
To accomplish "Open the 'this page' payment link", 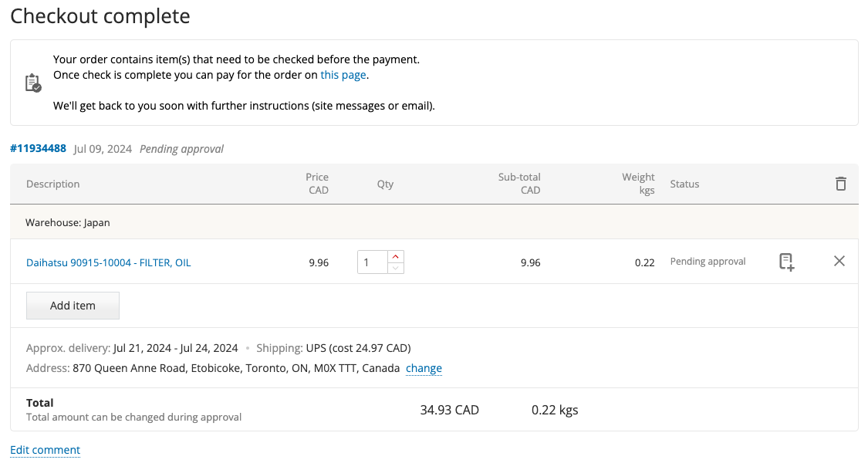I will pyautogui.click(x=343, y=75).
